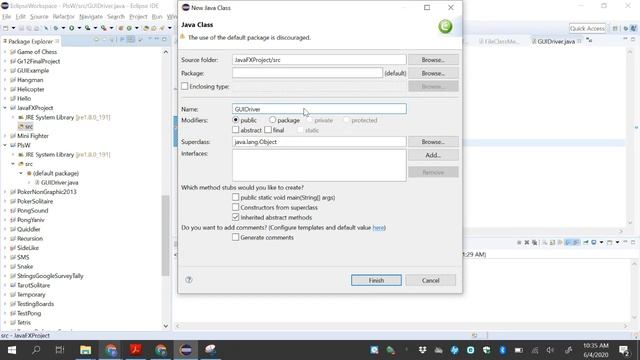Click the empty Package input field
Screen dimensions: 640x360
coord(307,73)
